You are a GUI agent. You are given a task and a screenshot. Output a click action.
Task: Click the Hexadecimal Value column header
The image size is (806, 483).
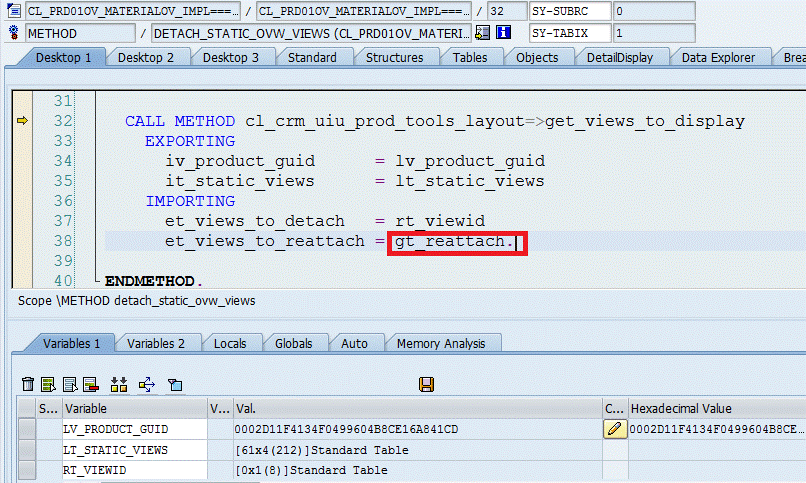click(x=717, y=408)
